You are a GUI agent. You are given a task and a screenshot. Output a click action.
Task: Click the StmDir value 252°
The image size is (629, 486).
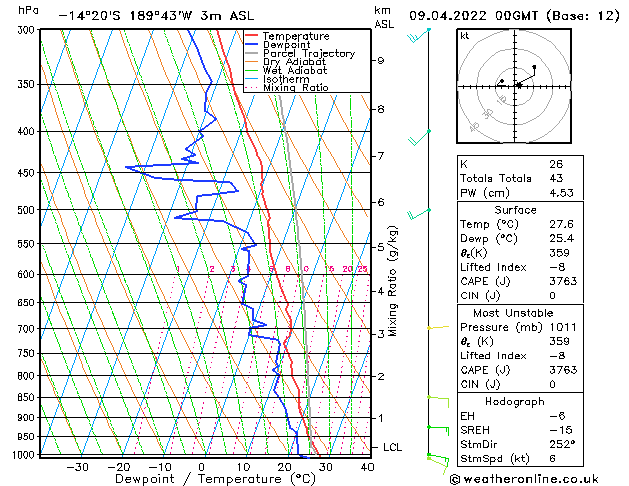(562, 444)
